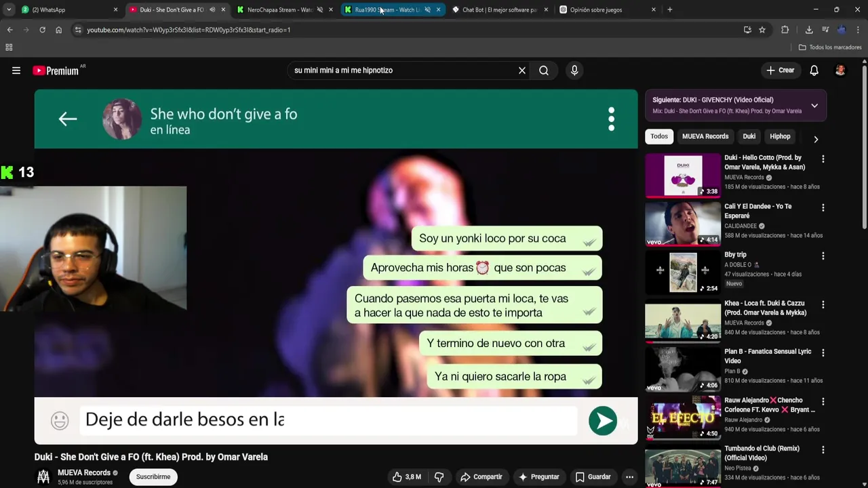The height and width of the screenshot is (488, 868).
Task: Open options for Bby trip
Action: click(823, 256)
